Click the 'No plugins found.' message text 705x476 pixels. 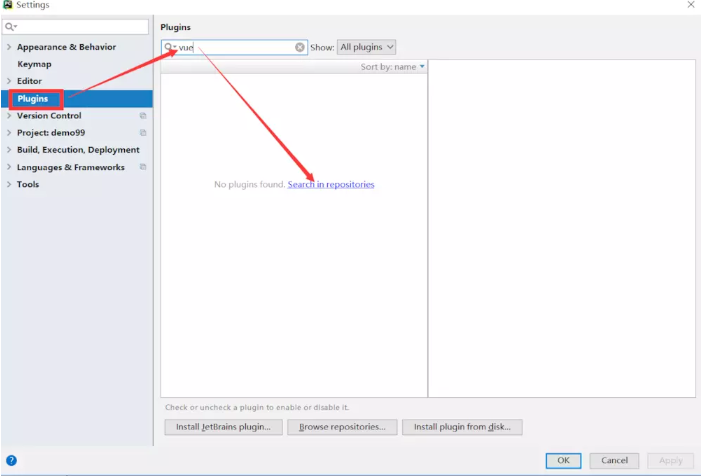click(250, 184)
